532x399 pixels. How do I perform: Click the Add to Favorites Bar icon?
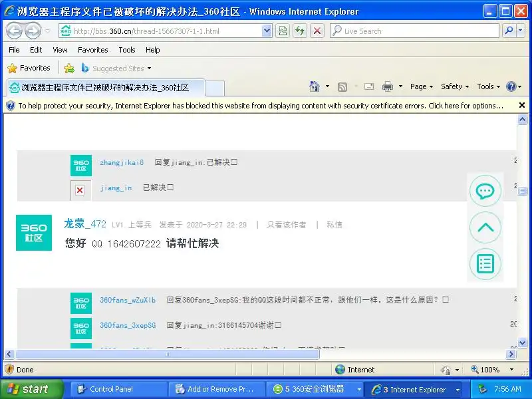tap(69, 68)
